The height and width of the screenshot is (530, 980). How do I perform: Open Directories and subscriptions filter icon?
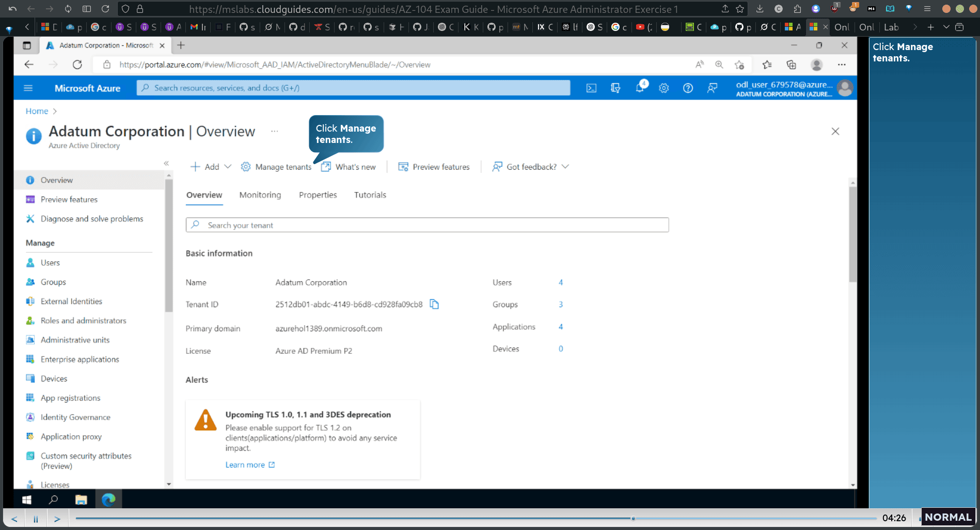tap(615, 88)
